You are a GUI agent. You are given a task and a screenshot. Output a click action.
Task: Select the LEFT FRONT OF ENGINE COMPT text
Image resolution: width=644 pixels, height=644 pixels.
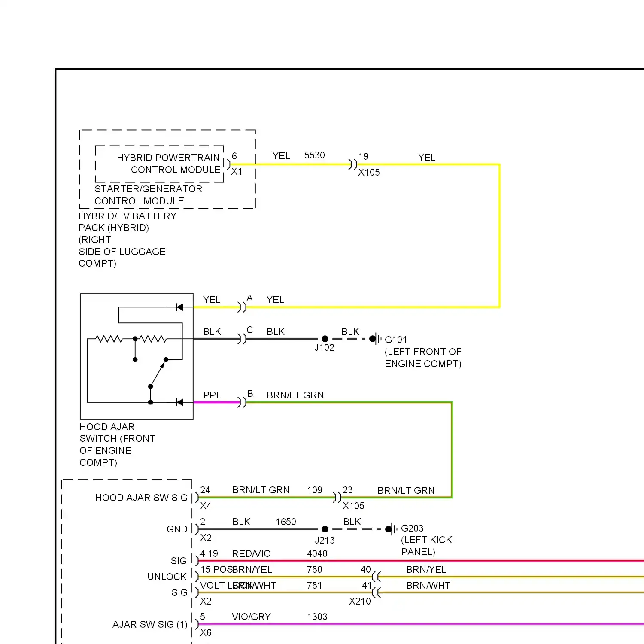(423, 358)
